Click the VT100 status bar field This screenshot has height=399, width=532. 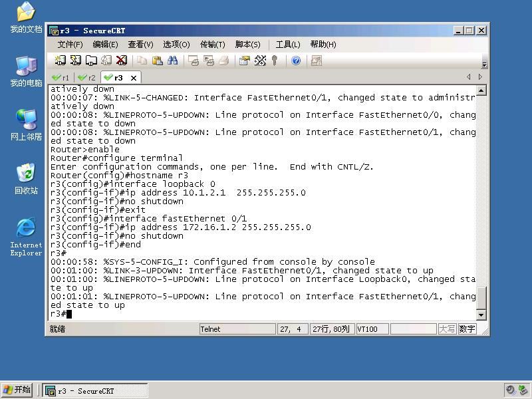[x=372, y=329]
